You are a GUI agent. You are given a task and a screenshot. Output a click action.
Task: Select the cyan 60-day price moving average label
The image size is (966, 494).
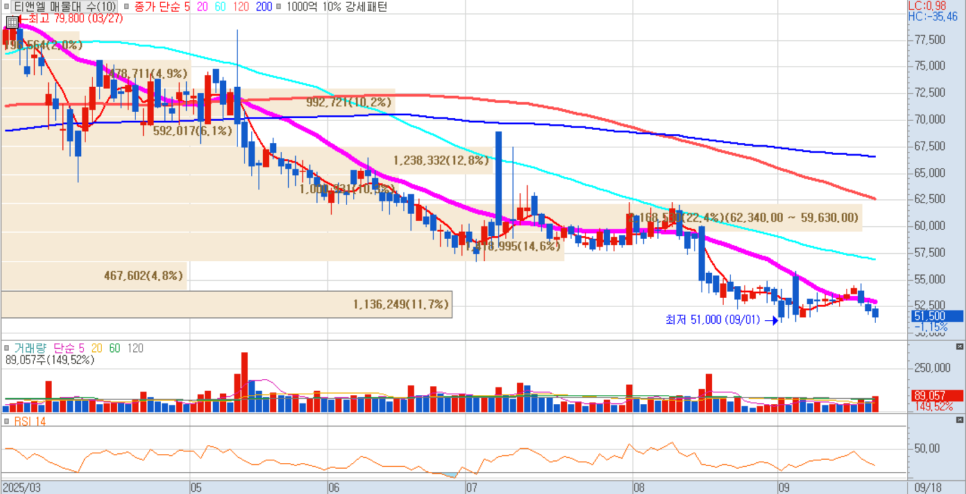pyautogui.click(x=219, y=7)
